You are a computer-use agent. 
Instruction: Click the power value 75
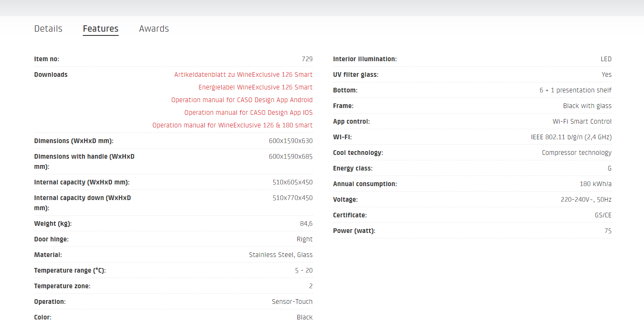click(608, 231)
